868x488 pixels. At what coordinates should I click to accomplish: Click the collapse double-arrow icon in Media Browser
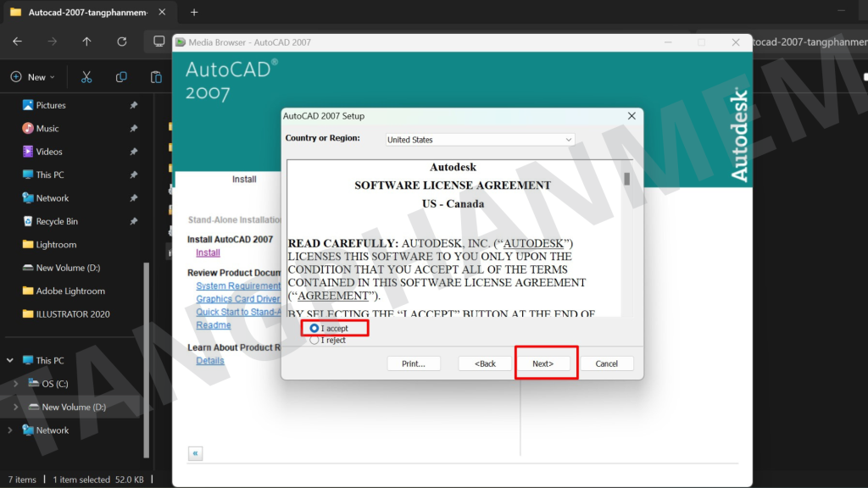(196, 453)
